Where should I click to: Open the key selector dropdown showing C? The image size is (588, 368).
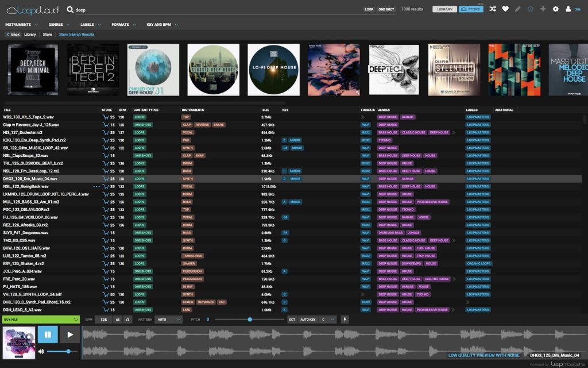click(x=327, y=319)
